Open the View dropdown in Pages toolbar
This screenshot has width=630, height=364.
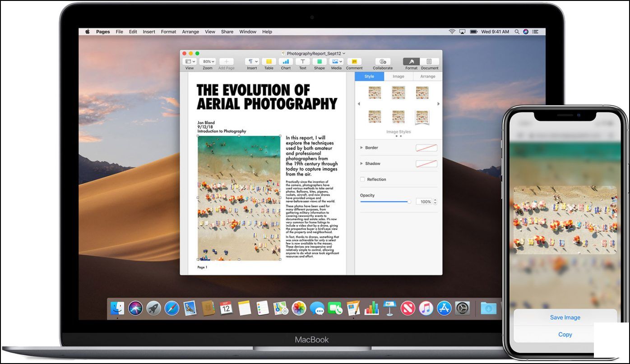[190, 61]
